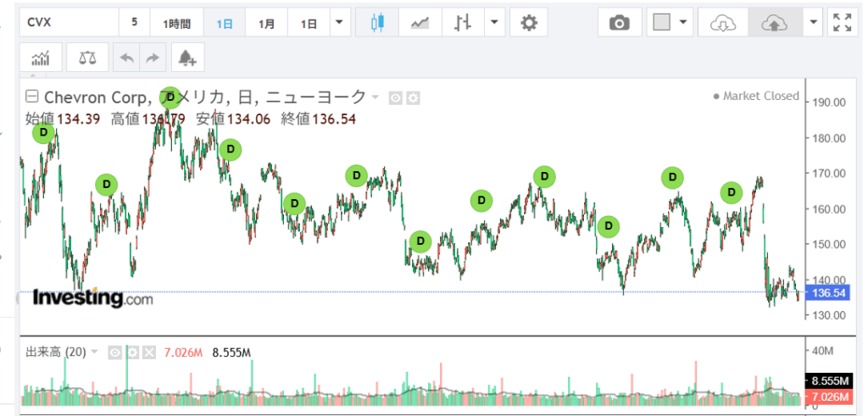Open the 出来高 (20) indicator dropdown

click(94, 352)
